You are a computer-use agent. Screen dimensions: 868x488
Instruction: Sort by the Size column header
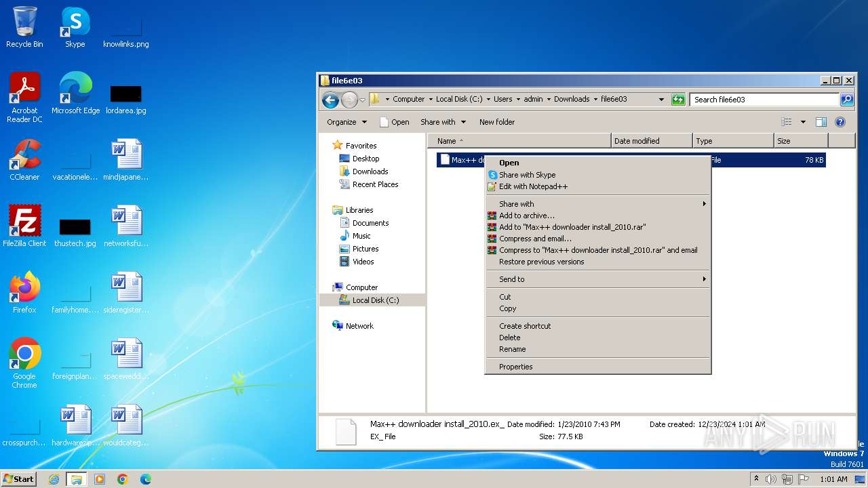coord(801,141)
